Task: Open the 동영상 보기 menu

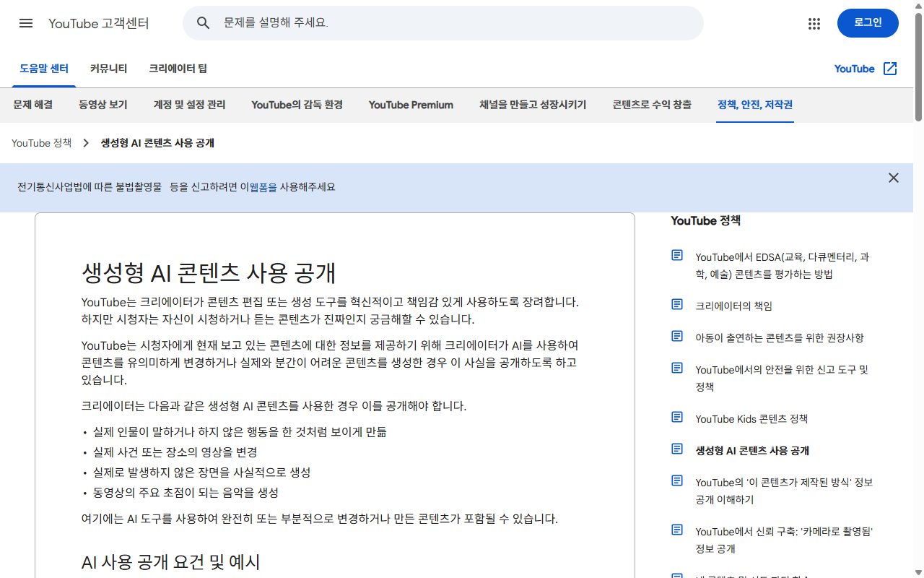Action: [103, 105]
